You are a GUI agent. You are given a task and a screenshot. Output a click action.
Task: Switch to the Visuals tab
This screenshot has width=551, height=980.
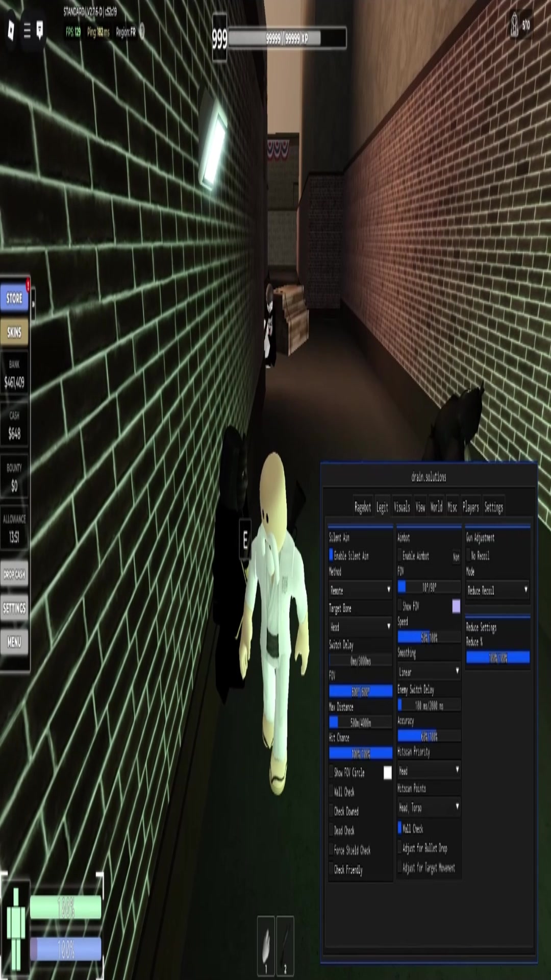(402, 507)
